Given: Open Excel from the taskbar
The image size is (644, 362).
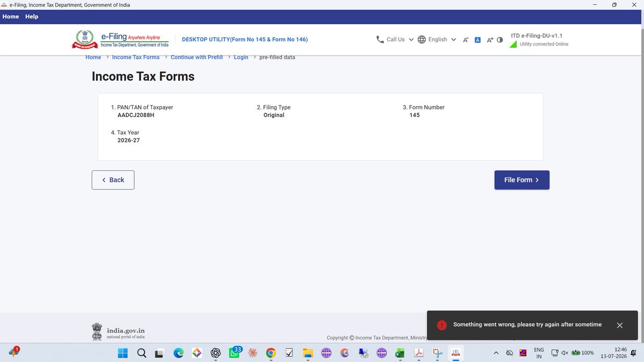Looking at the screenshot, I should tap(400, 353).
